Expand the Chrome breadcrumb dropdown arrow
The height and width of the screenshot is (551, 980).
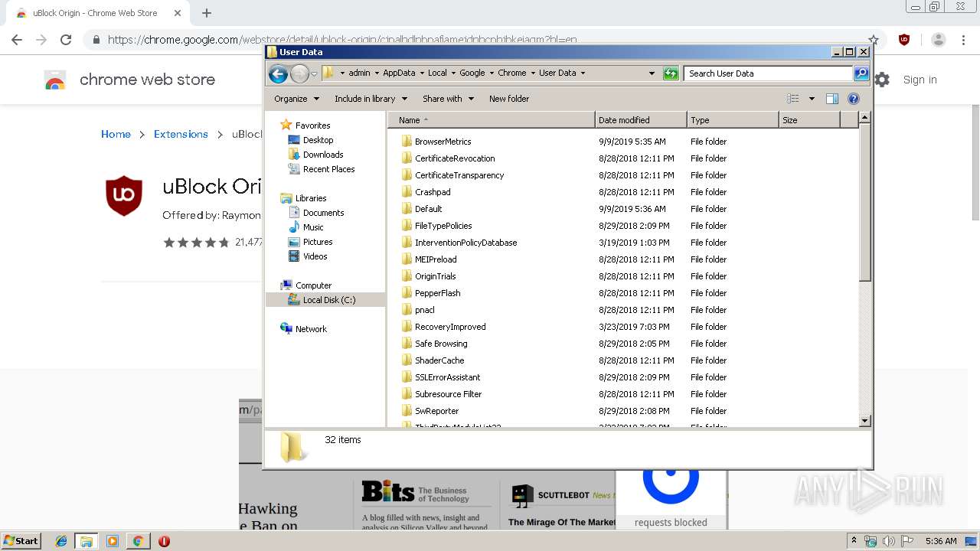[x=533, y=73]
